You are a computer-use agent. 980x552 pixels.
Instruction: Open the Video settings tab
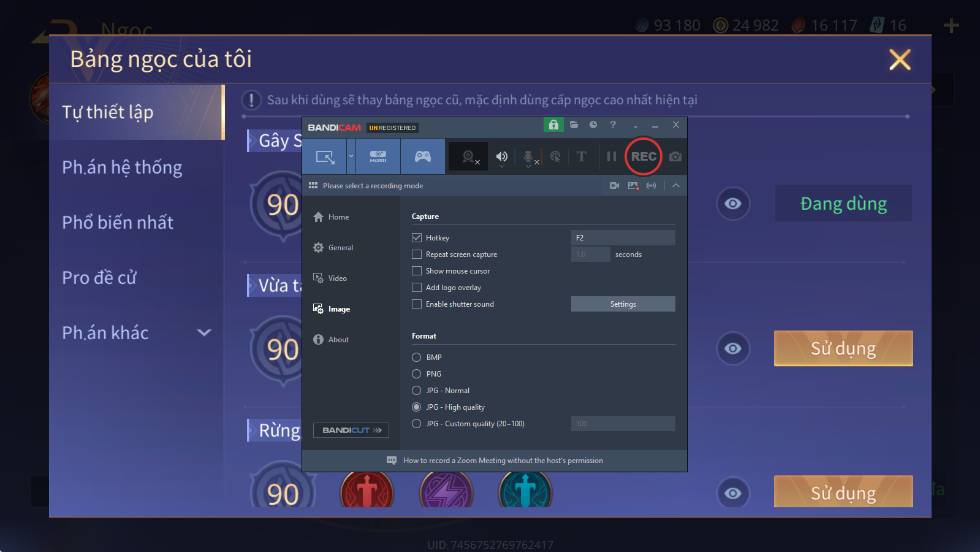click(337, 278)
